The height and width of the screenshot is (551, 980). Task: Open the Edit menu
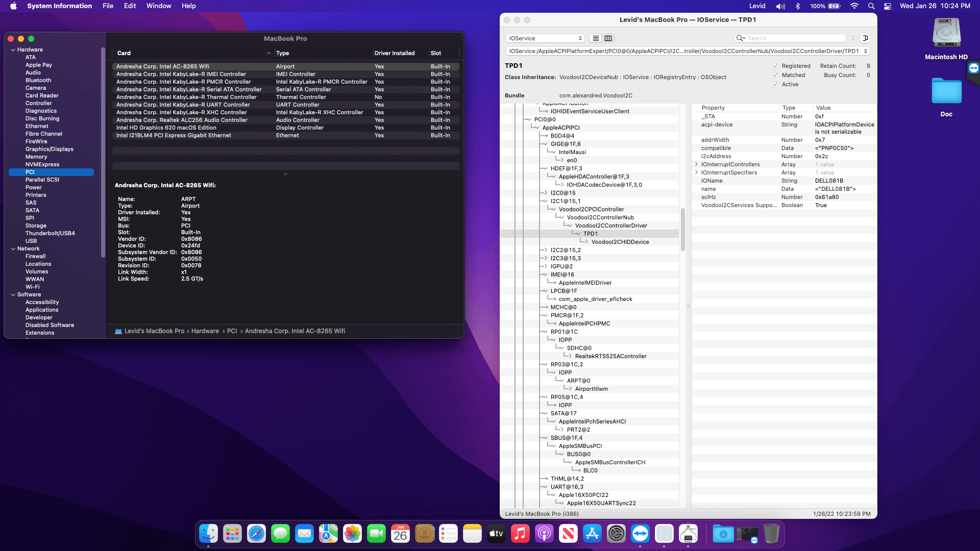[130, 6]
